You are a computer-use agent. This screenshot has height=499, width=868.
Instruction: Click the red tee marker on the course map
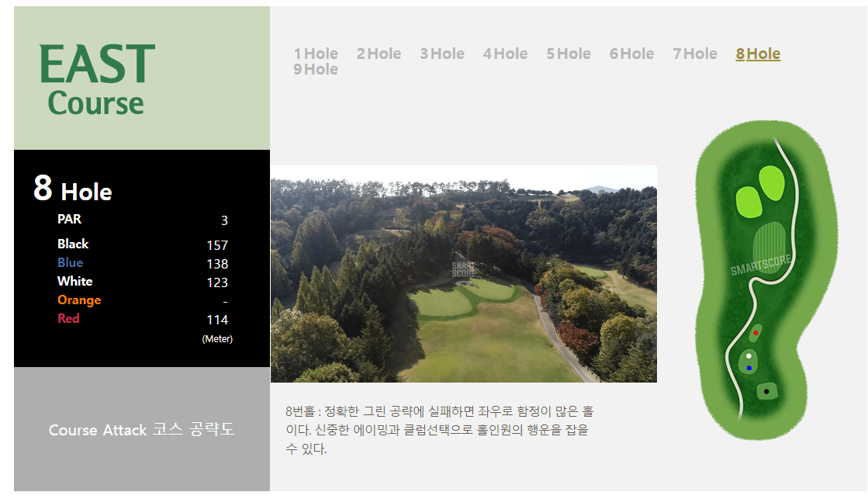(756, 332)
